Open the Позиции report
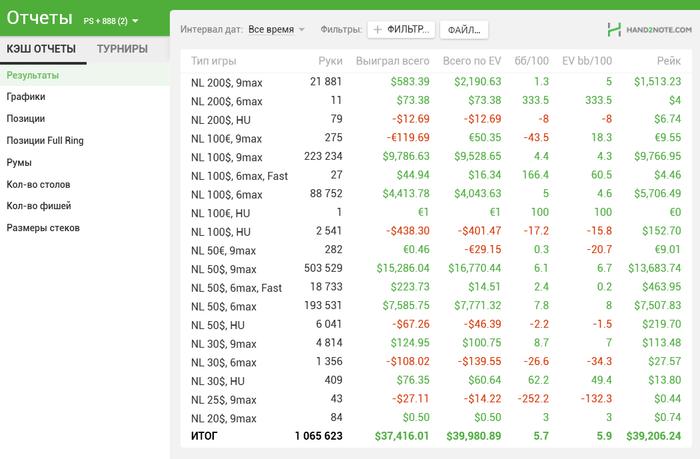This screenshot has width=700, height=459. 26,119
